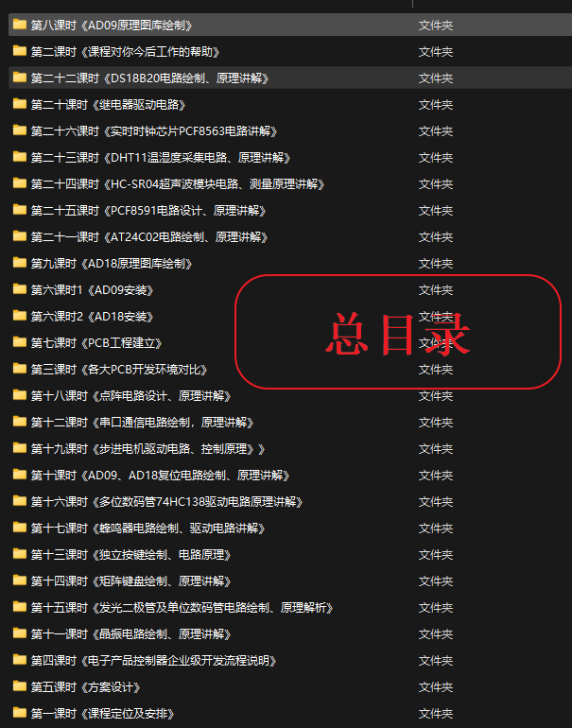
Task: Click folder icon of 第二十课时《继电器驱动电路》
Action: 20,104
